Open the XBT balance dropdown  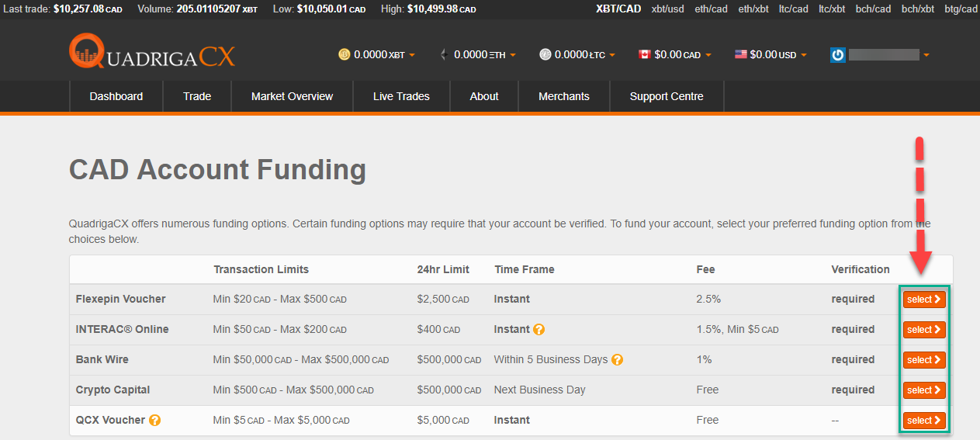coord(377,54)
